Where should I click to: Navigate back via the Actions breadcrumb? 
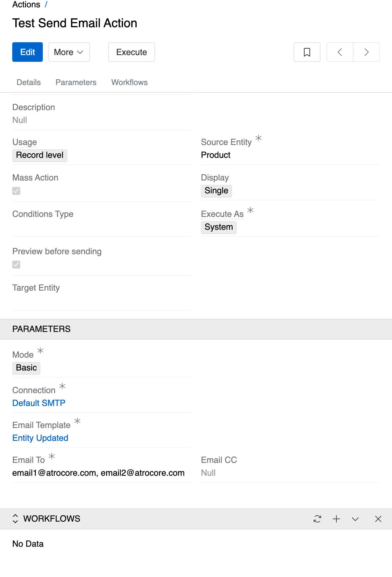coord(26,4)
